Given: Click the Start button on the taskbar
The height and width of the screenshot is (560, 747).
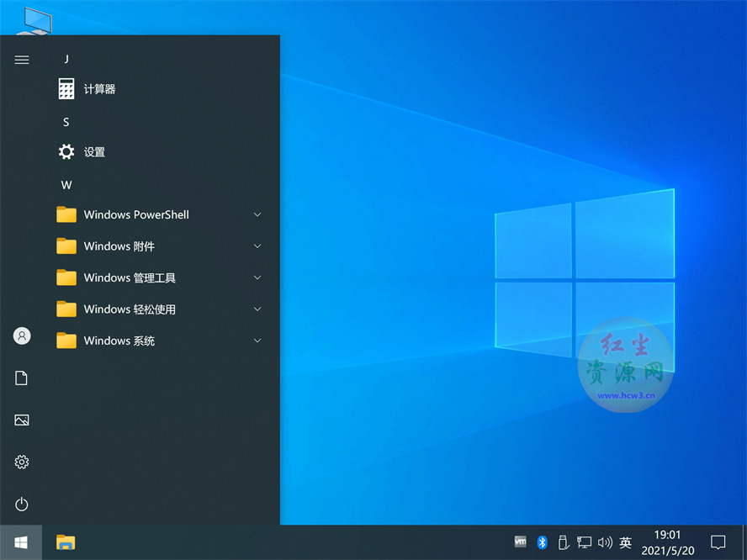Looking at the screenshot, I should coord(21,542).
